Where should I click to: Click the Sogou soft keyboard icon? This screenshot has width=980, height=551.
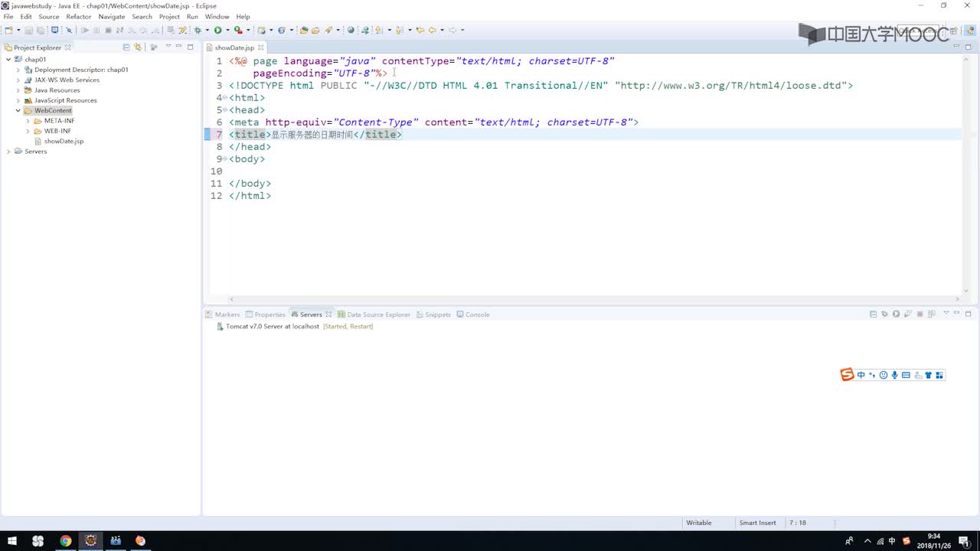tap(906, 375)
